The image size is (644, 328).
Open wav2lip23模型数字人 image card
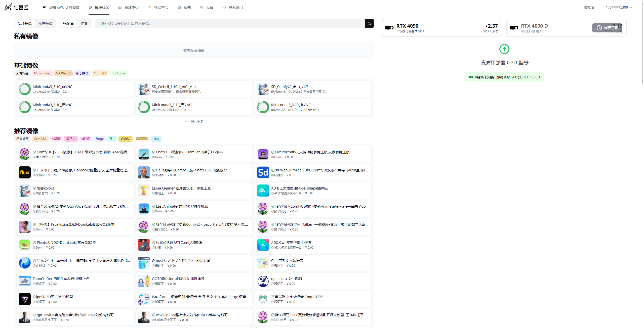(194, 317)
